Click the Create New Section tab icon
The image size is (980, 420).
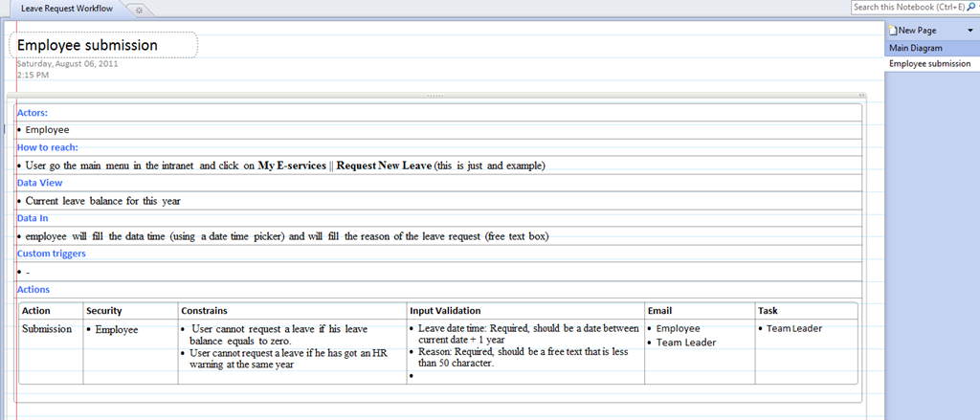coord(140,9)
